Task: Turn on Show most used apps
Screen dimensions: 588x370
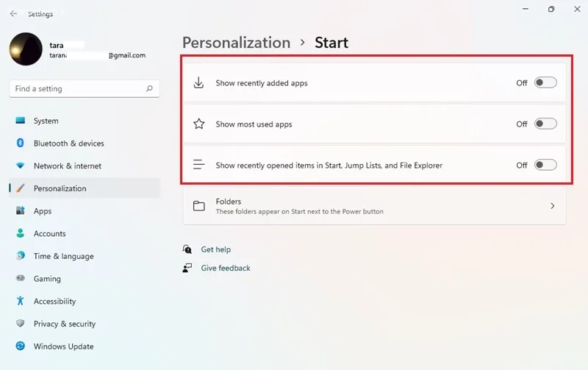Action: pos(545,124)
